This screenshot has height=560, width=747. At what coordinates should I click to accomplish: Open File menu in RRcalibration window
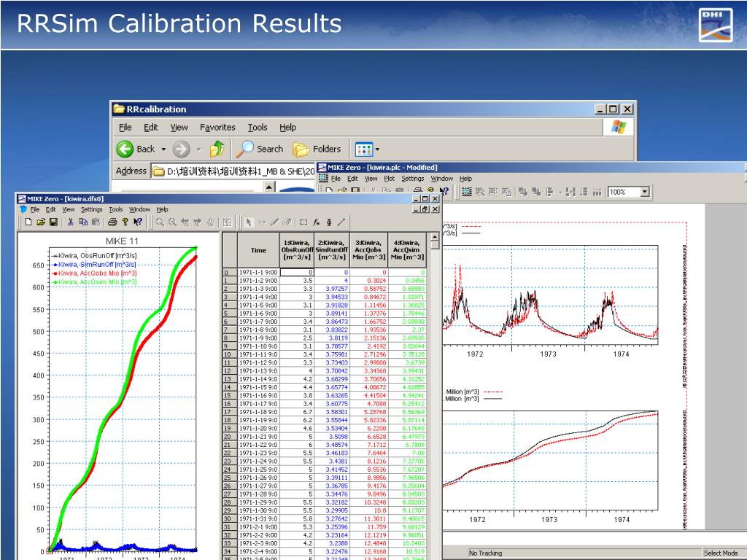[x=125, y=127]
